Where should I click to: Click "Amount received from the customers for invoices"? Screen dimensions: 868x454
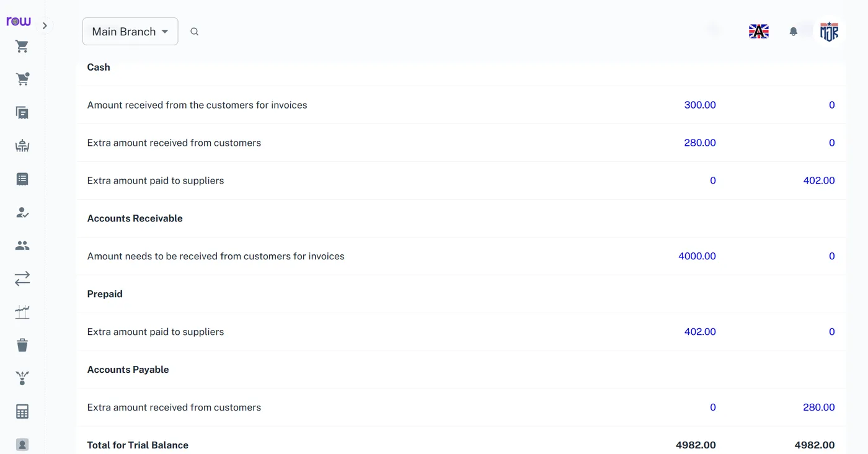(x=197, y=105)
